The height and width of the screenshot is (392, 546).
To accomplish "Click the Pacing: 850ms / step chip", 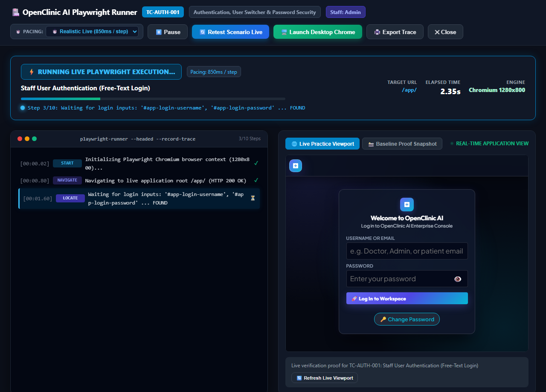I will tap(214, 72).
